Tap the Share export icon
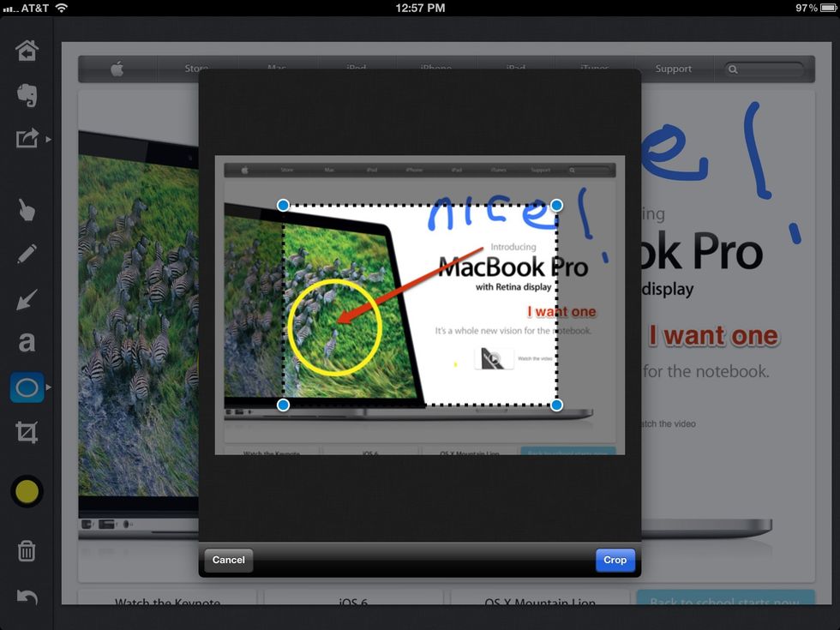840x630 pixels. point(27,138)
